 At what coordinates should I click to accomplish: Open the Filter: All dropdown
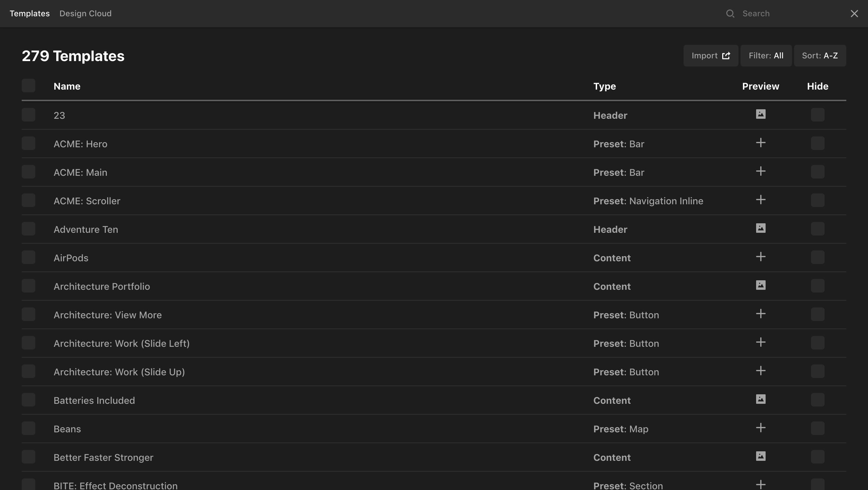[x=766, y=56]
